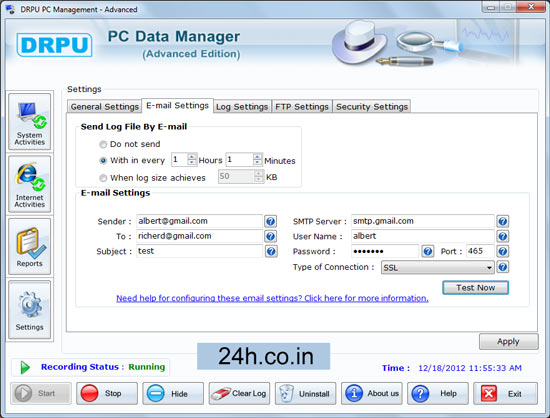Click the Running status text
Image resolution: width=550 pixels, height=418 pixels.
(x=147, y=367)
